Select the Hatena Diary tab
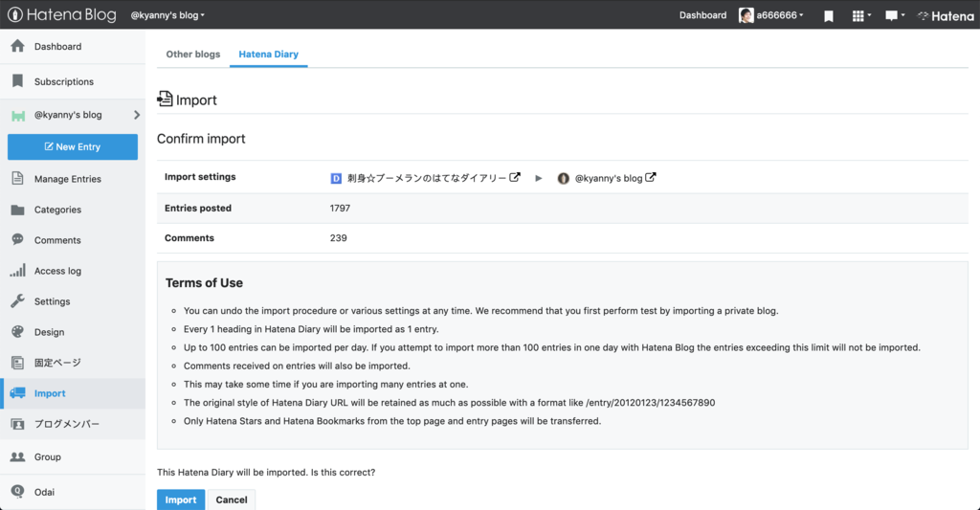 268,55
